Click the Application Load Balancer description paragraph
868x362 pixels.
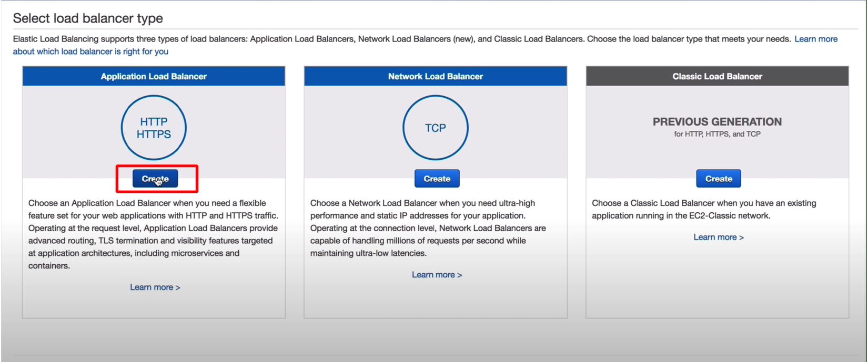pos(154,234)
